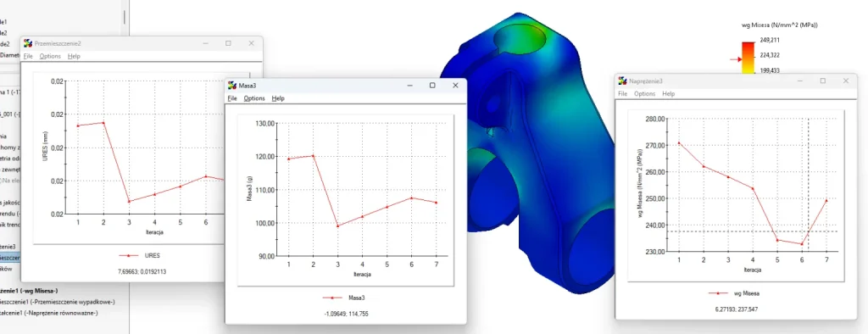Viewport: 868px width, 334px height.
Task: Minimize the Masa3 graph window
Action: [x=410, y=86]
